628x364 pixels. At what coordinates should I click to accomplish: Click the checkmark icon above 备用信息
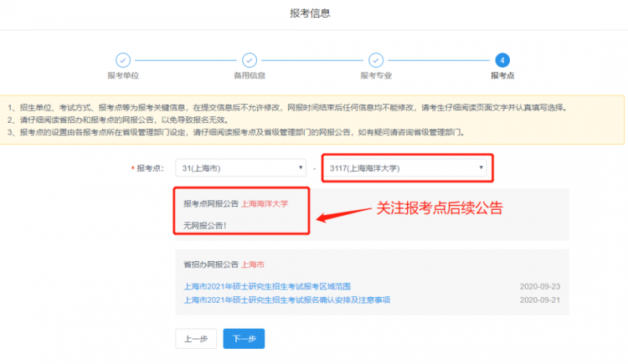pos(249,60)
